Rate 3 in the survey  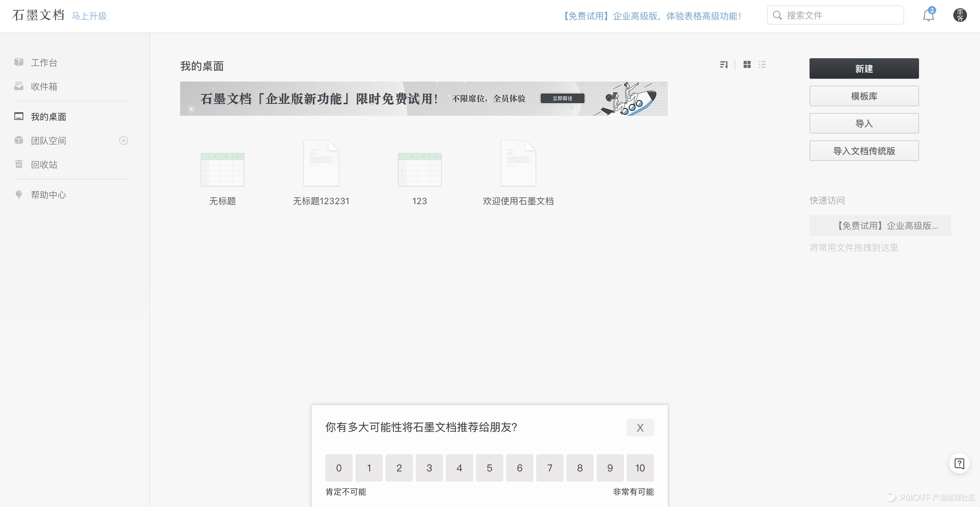click(429, 468)
